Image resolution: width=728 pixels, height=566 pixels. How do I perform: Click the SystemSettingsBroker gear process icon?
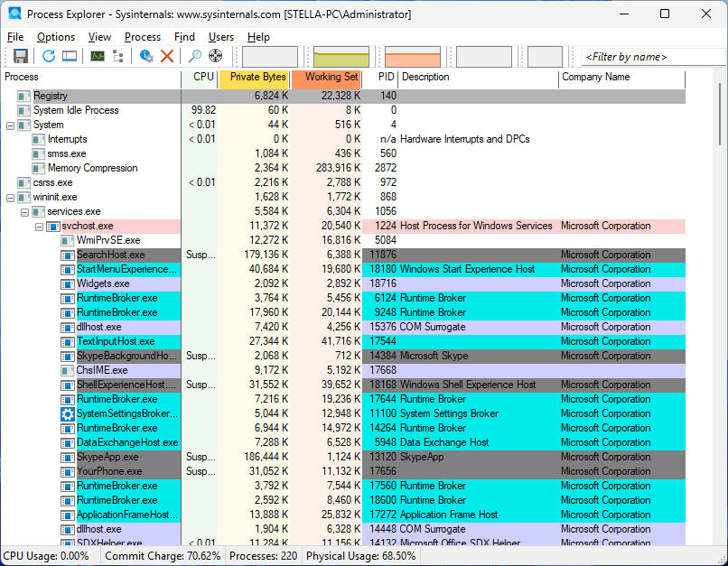[68, 413]
